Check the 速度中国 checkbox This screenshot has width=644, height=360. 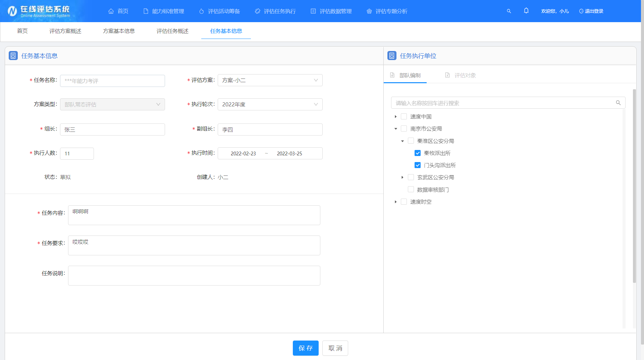[404, 116]
